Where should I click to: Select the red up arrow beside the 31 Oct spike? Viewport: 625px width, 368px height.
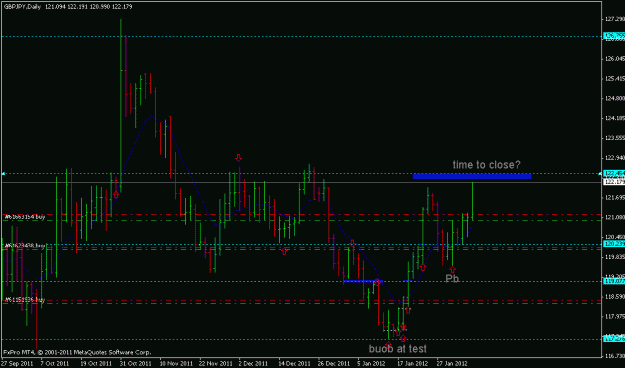click(116, 195)
